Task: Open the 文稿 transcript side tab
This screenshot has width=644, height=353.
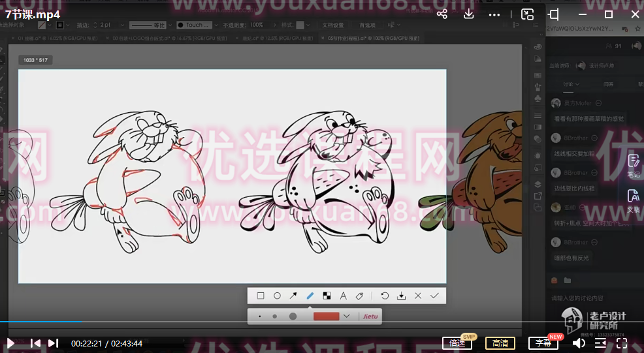Action: click(x=633, y=201)
